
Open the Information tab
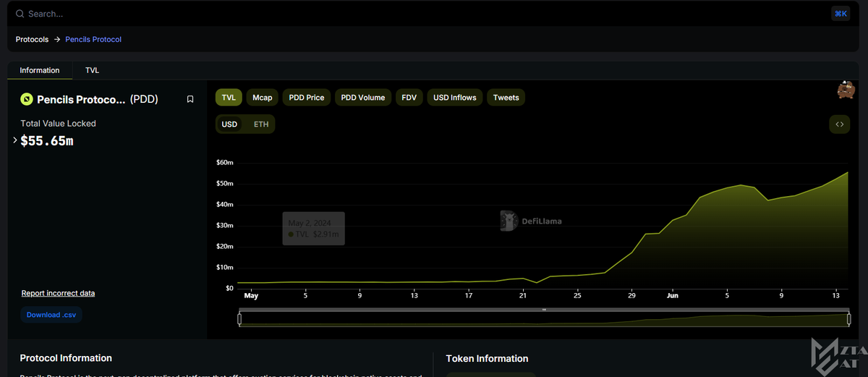click(x=40, y=70)
